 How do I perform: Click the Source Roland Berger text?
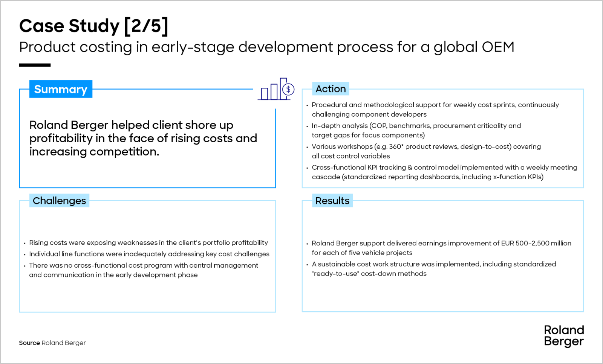pos(52,343)
